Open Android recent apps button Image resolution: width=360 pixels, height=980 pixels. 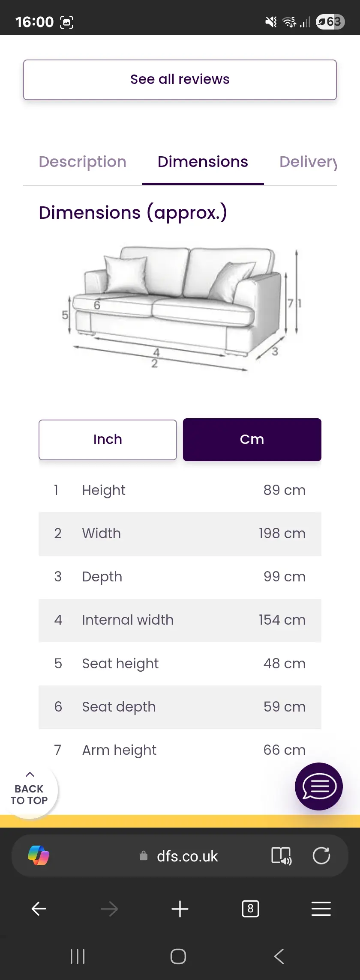78,956
